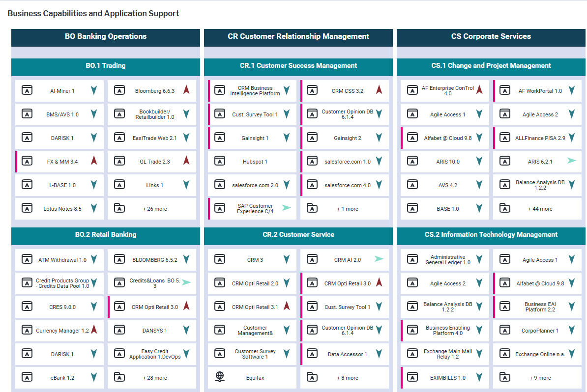The image size is (587, 392).
Task: Expand + 28 more under Retail Banking
Action: (x=154, y=378)
